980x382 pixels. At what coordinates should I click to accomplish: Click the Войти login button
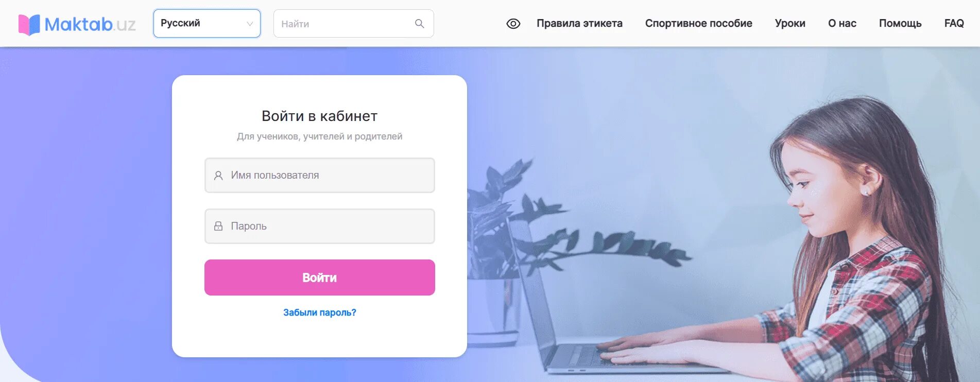[x=320, y=277]
